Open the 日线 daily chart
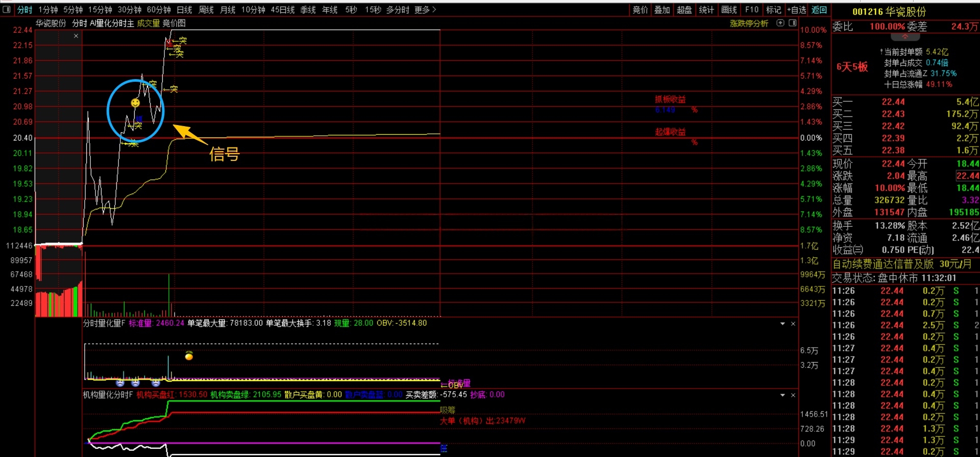 184,10
